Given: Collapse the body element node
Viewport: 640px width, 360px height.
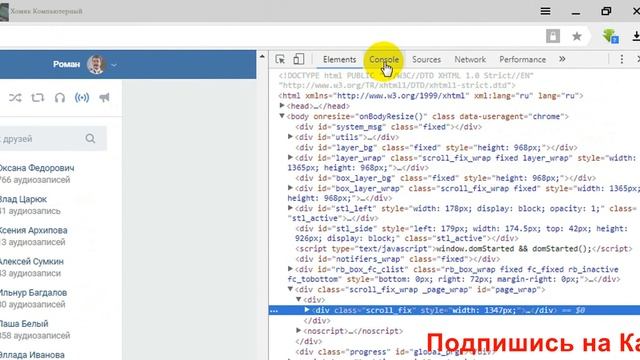Looking at the screenshot, I should tap(282, 116).
